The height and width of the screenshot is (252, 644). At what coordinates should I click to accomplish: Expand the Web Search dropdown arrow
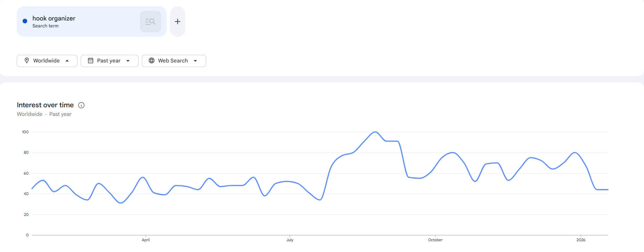tap(195, 61)
